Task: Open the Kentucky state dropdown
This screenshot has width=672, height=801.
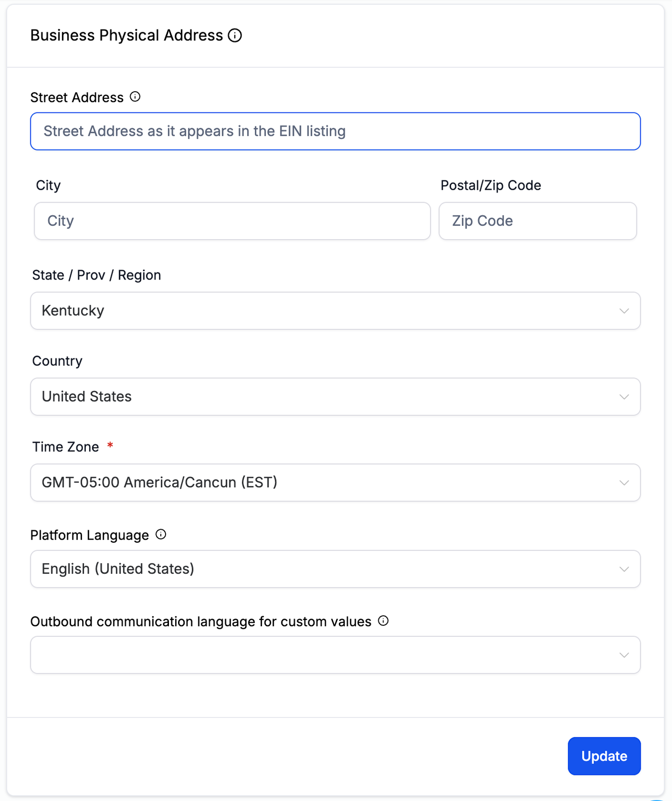Action: [x=326, y=311]
